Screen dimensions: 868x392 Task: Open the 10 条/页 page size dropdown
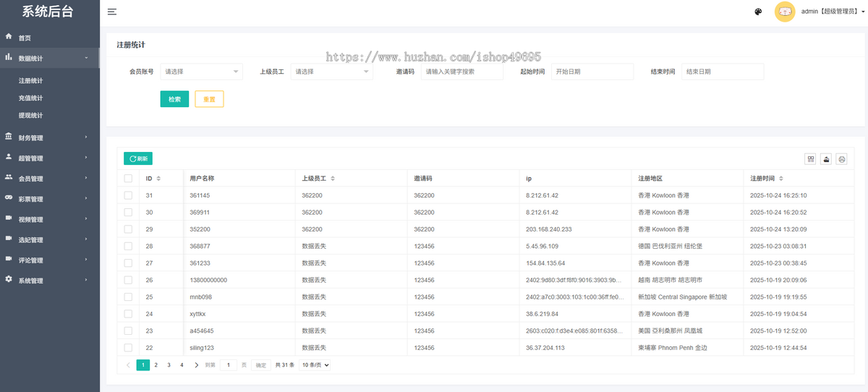coord(315,365)
